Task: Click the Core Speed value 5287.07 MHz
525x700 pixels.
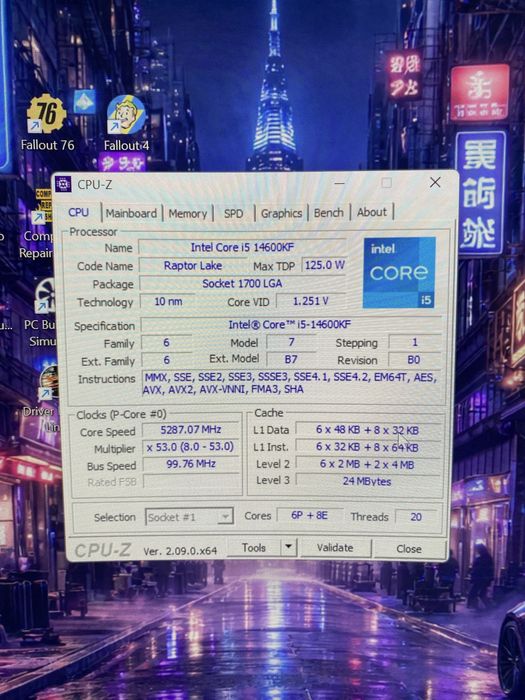Action: 191,429
